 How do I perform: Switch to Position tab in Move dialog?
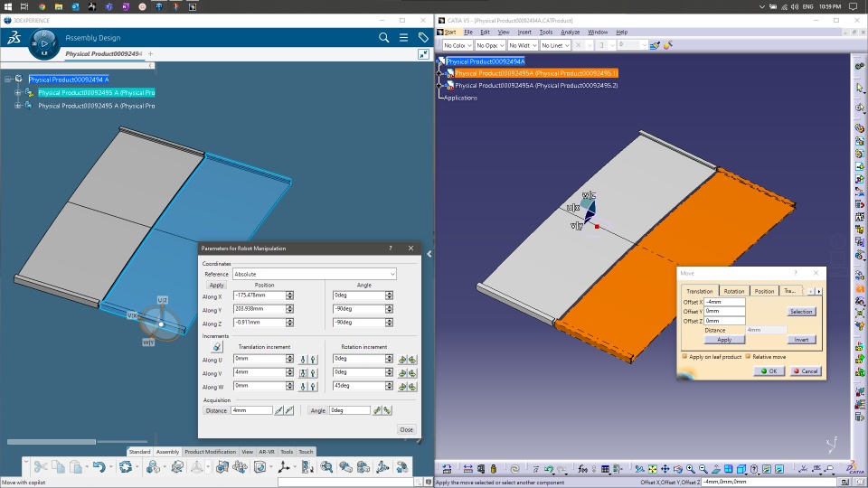(x=764, y=291)
